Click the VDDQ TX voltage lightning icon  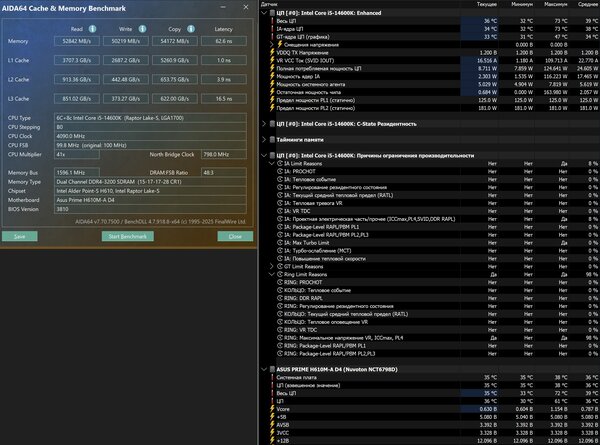coord(272,52)
